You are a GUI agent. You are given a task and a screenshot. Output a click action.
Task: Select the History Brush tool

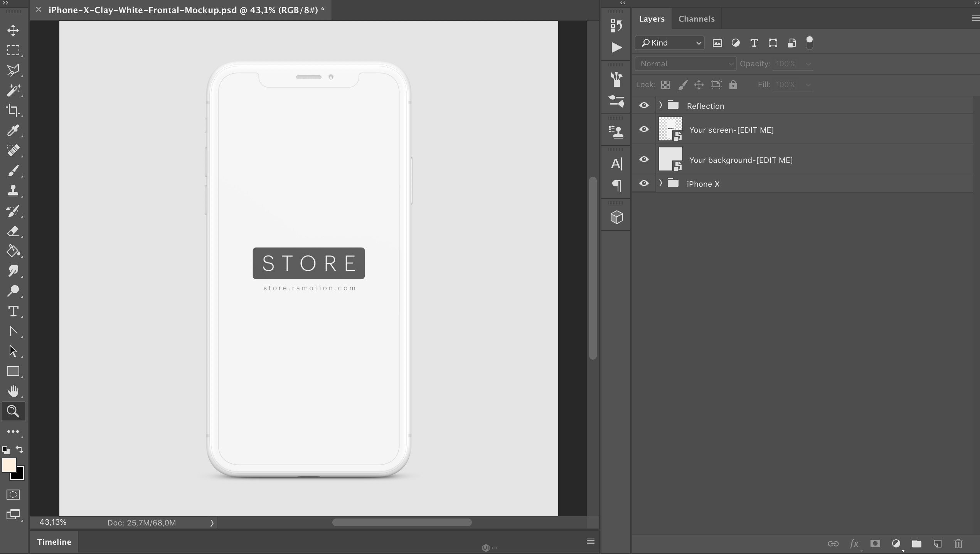click(13, 211)
